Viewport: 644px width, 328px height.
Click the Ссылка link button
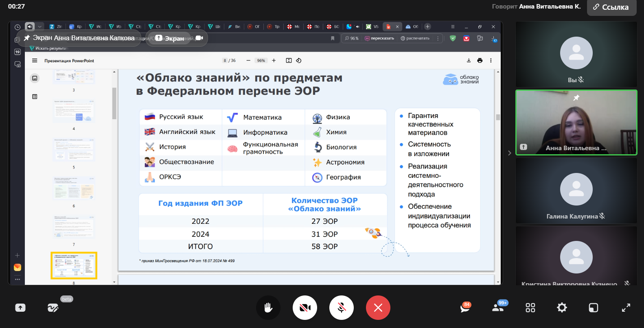pyautogui.click(x=611, y=7)
